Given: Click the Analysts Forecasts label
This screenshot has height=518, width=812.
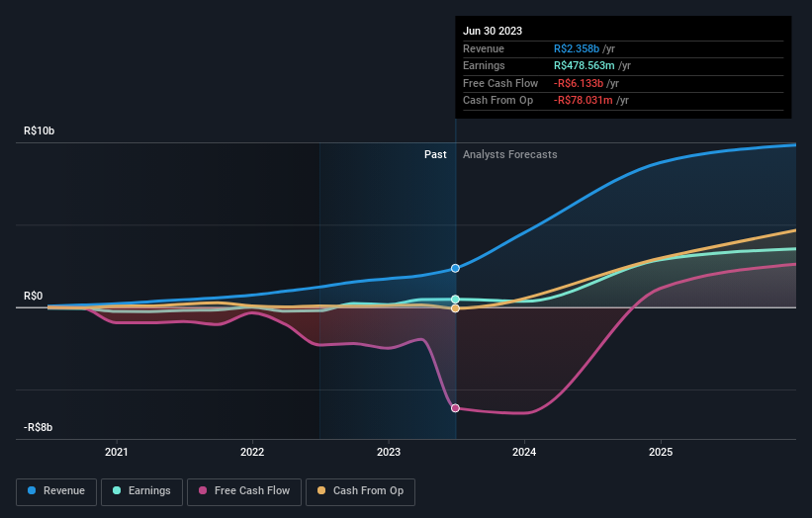Looking at the screenshot, I should click(x=510, y=154).
